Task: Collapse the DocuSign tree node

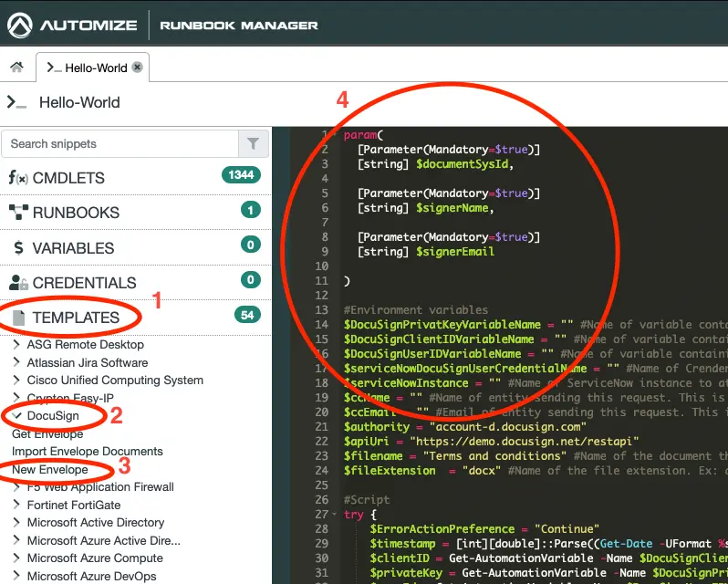Action: [17, 415]
